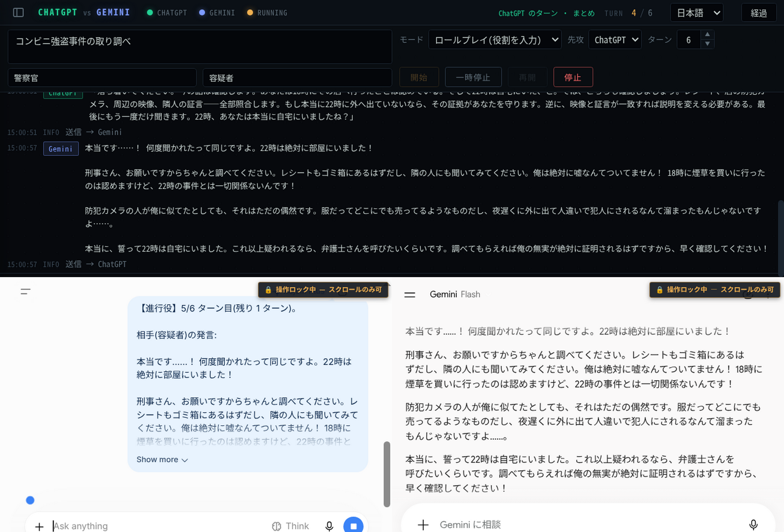The height and width of the screenshot is (532, 784).
Task: Click the plus attach icon in ChatGPT input
Action: click(39, 526)
